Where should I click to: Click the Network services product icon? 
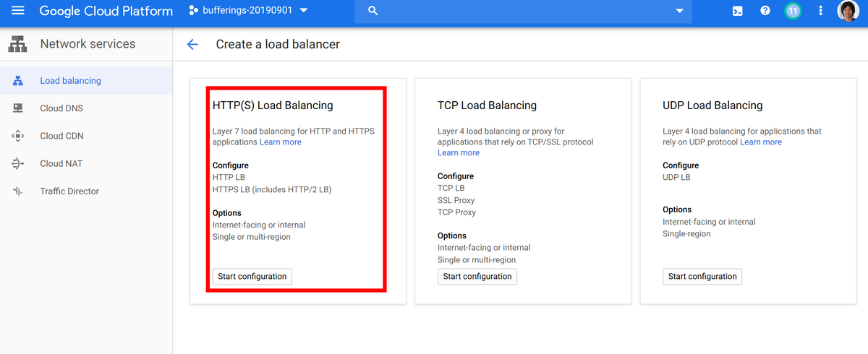17,44
